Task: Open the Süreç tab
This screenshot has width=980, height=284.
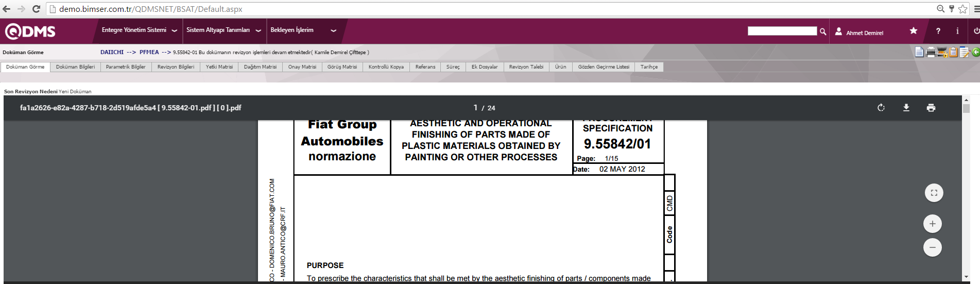Action: [453, 67]
